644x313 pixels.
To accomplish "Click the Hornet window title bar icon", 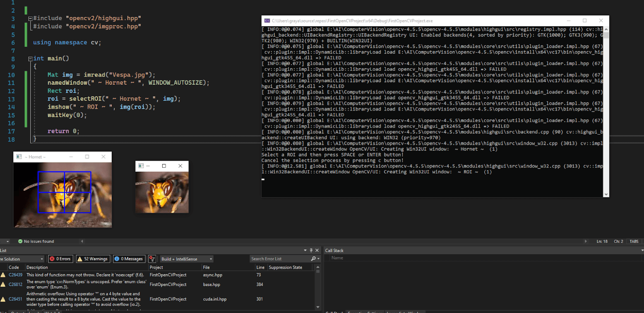I will (x=18, y=156).
